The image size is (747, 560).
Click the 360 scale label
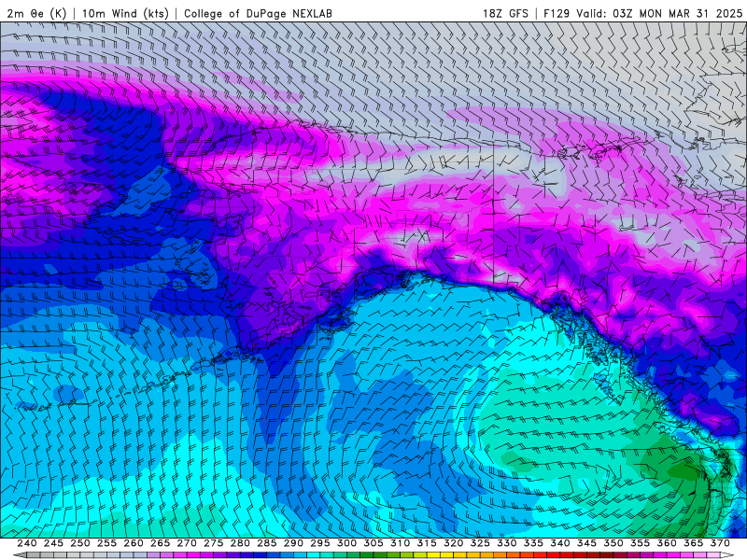coord(667,543)
